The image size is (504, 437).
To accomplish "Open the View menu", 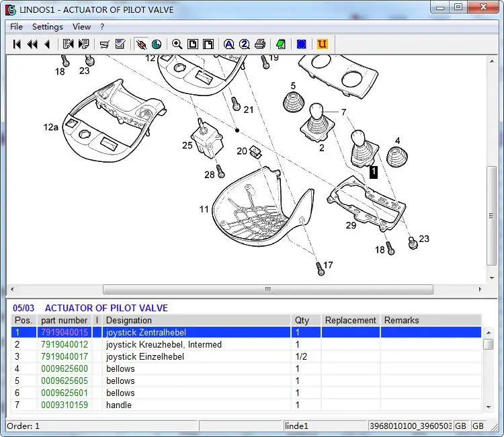I will coord(81,27).
